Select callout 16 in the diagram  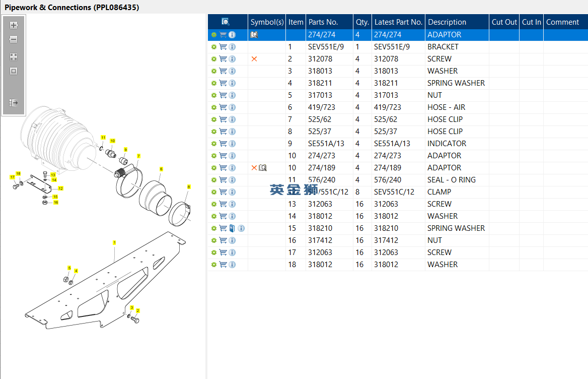(56, 203)
